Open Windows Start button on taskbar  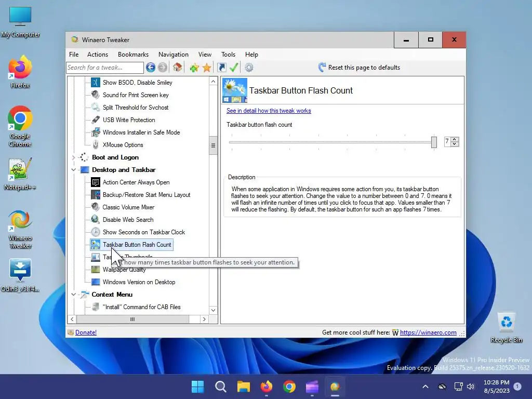tap(197, 387)
